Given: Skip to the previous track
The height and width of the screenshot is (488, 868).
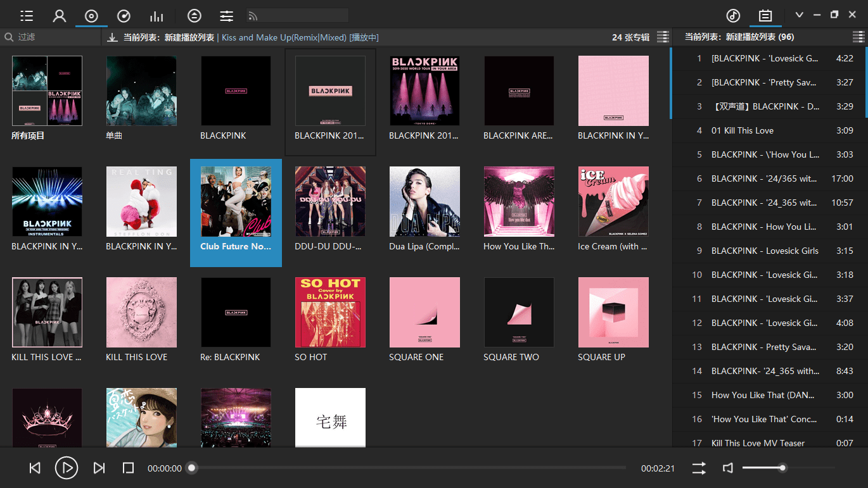Looking at the screenshot, I should click(x=35, y=468).
